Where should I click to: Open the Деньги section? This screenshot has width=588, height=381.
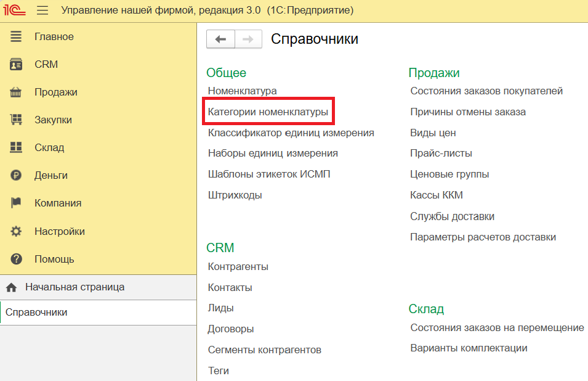pos(51,175)
